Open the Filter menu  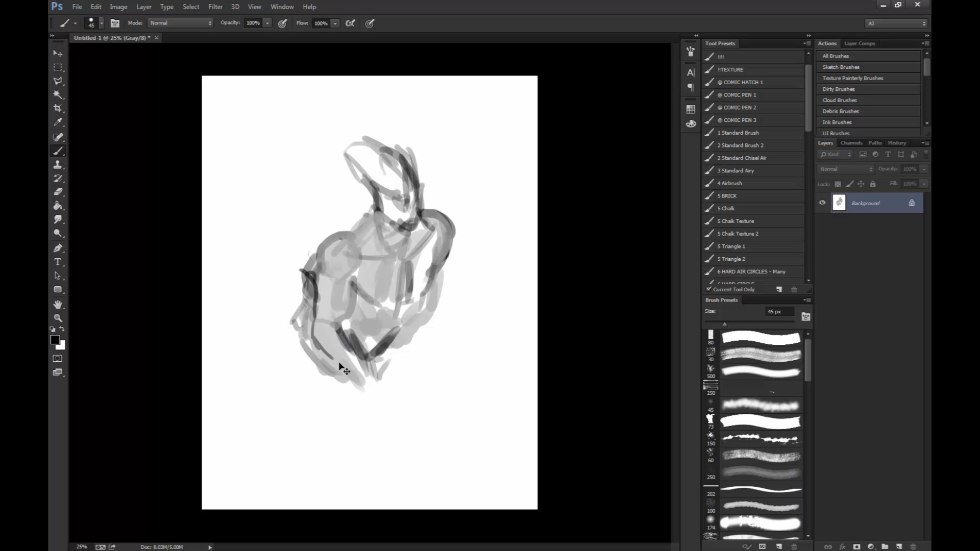pyautogui.click(x=215, y=7)
